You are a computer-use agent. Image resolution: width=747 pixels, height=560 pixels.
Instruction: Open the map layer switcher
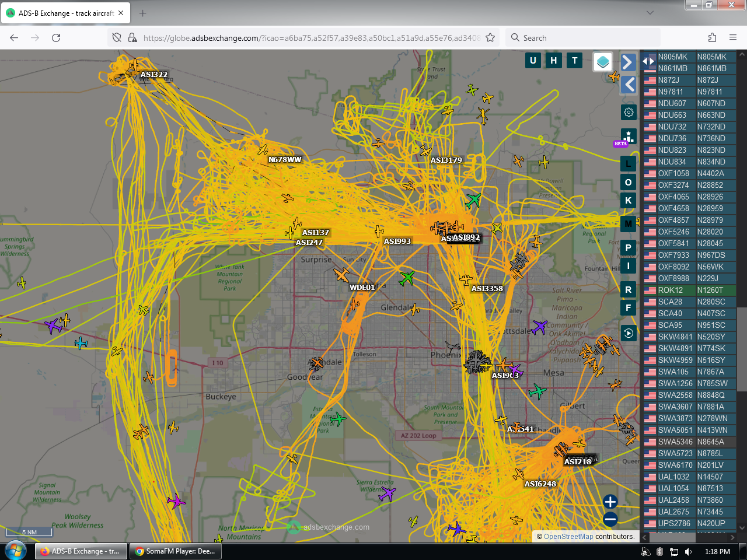tap(603, 62)
